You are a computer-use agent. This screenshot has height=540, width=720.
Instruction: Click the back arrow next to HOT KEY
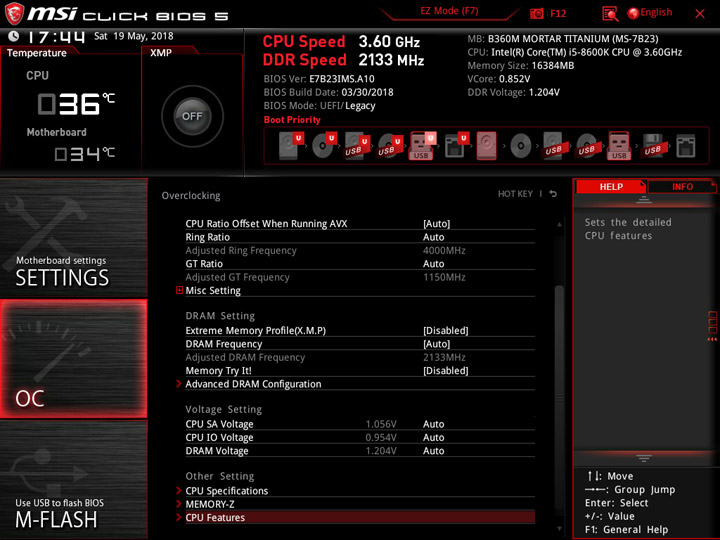click(553, 194)
